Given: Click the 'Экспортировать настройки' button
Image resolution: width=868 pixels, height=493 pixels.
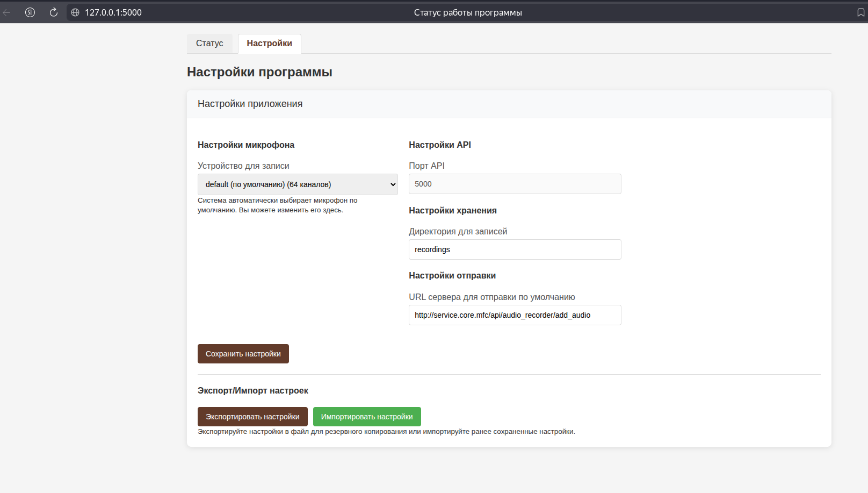Looking at the screenshot, I should click(x=252, y=417).
